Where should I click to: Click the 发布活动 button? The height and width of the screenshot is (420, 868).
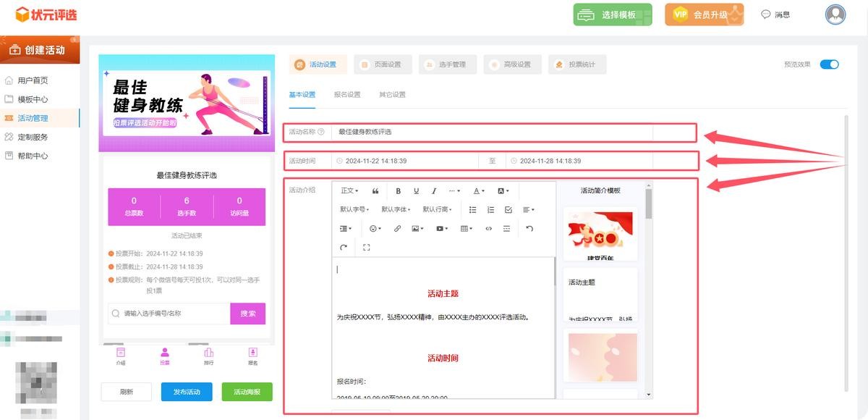(187, 392)
